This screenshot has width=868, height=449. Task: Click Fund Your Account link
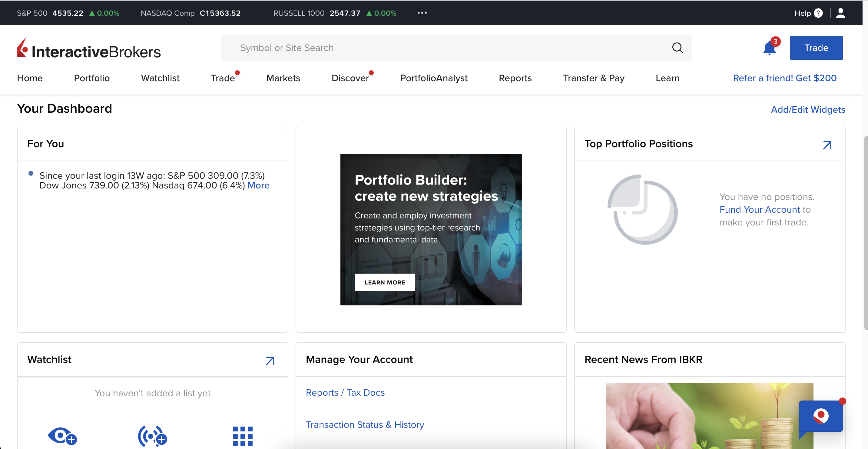(760, 209)
